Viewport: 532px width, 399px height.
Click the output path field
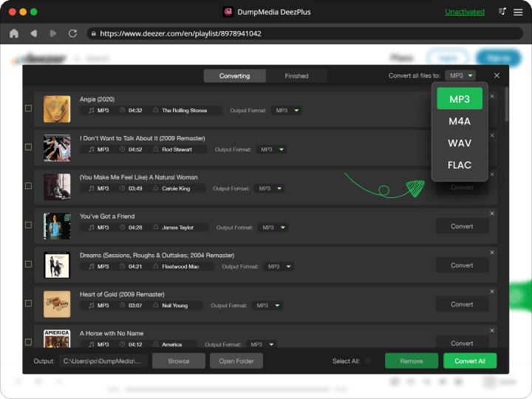[x=103, y=361]
